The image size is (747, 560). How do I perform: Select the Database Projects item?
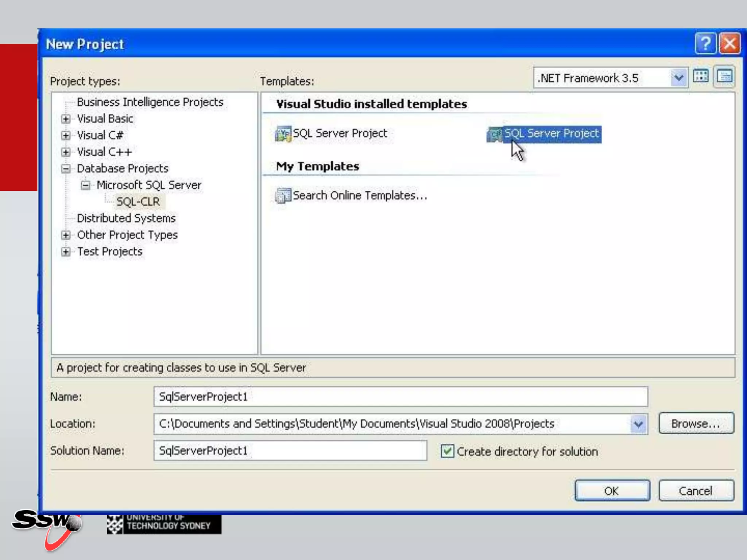pos(123,168)
